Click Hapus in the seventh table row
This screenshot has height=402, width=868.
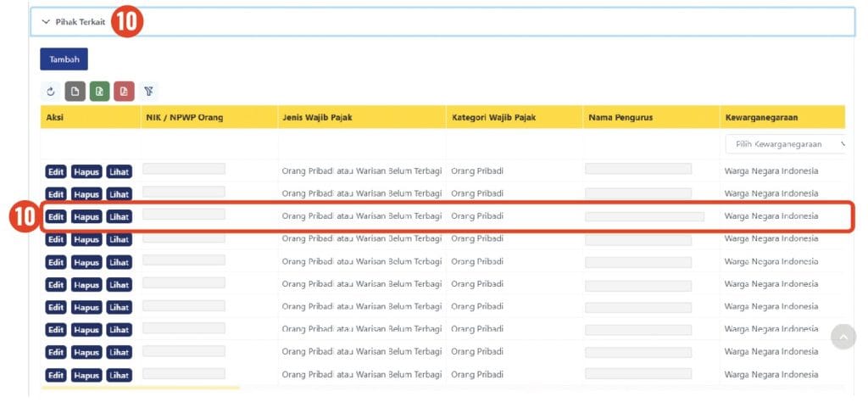tap(86, 307)
